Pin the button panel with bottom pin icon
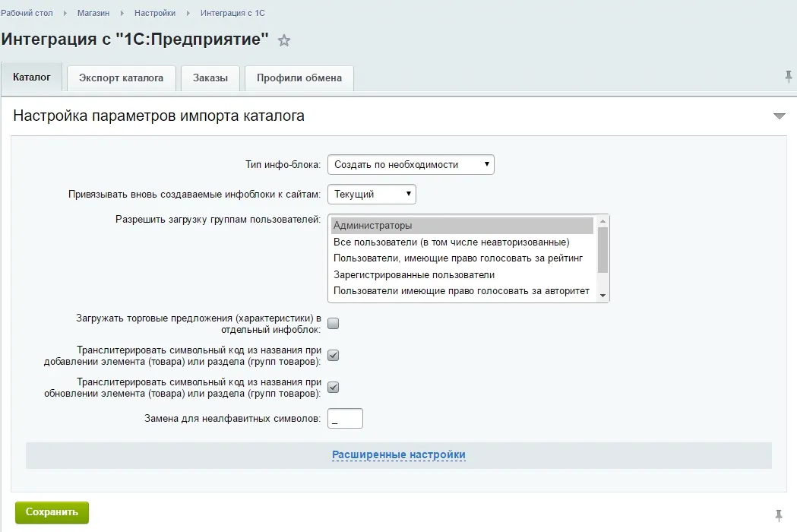Viewport: 797px width, 532px height. point(779,515)
